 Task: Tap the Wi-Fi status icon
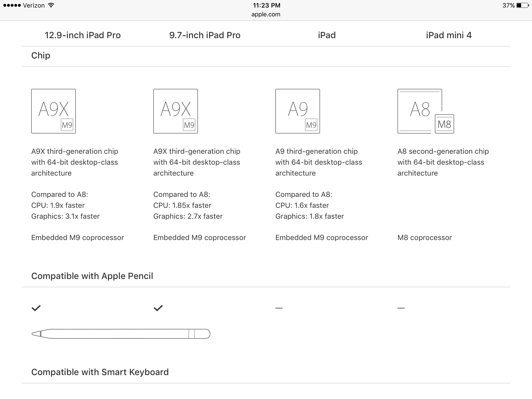point(51,5)
